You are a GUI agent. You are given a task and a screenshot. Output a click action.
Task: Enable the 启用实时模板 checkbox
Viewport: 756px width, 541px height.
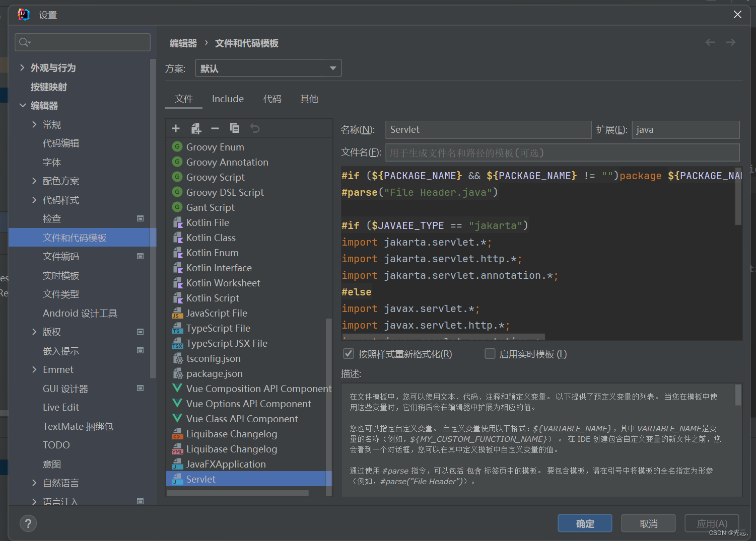tap(490, 354)
